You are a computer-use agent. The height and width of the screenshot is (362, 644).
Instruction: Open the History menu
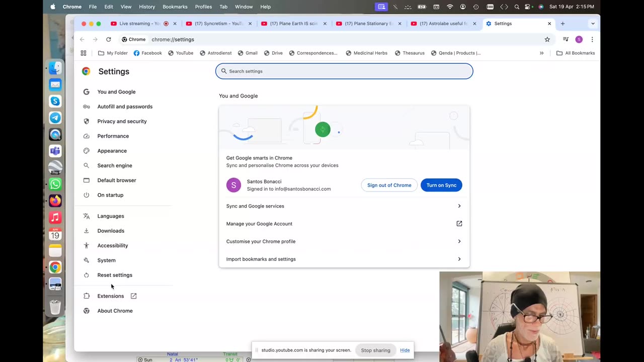(147, 7)
